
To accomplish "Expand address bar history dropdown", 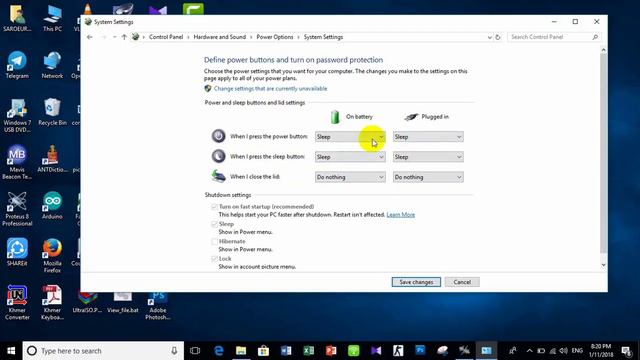I will click(x=489, y=37).
